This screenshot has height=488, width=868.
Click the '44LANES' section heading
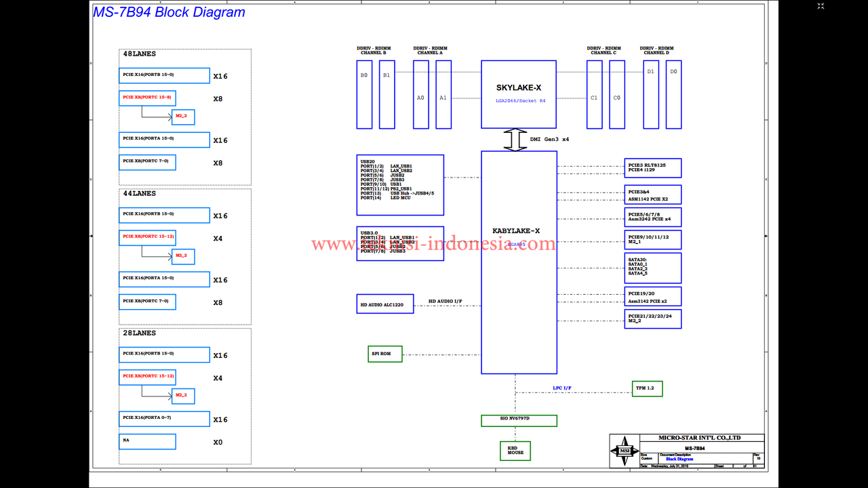point(139,193)
